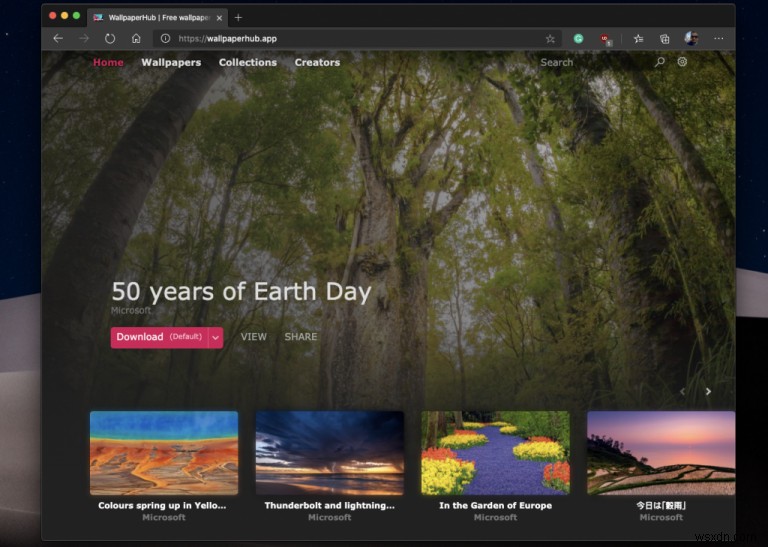Screen dimensions: 768x547
Task: Click the Japanese titled wallpaper caption
Action: pos(661,505)
